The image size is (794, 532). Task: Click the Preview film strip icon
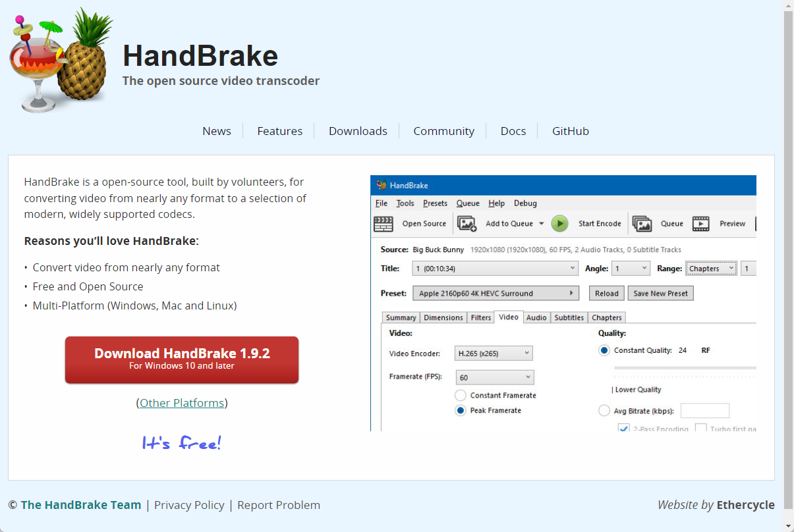(x=700, y=224)
